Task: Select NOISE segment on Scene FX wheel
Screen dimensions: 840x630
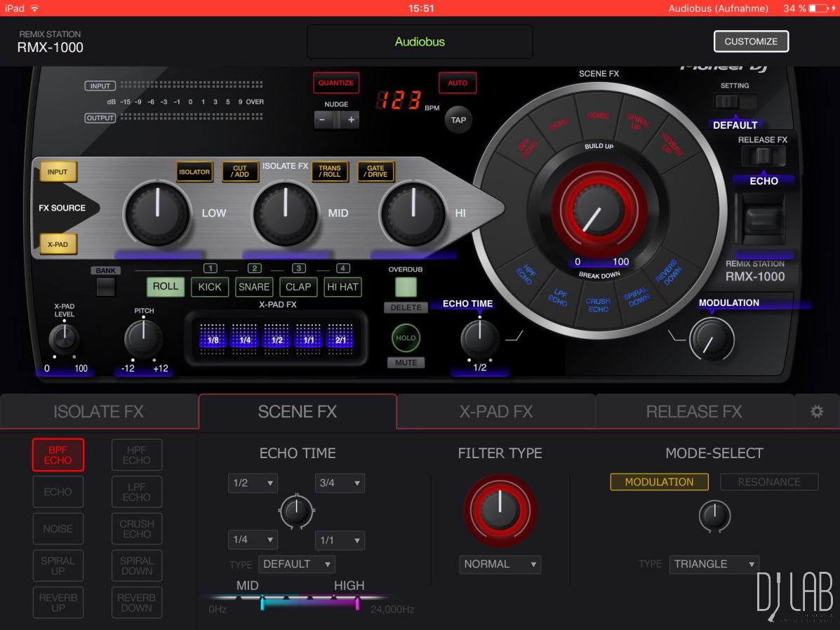Action: coord(598,114)
